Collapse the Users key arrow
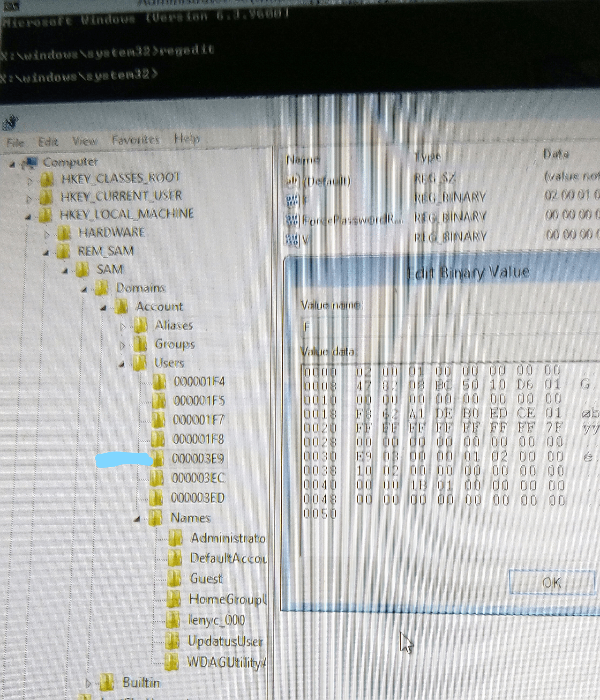The height and width of the screenshot is (700, 600). pos(122,364)
